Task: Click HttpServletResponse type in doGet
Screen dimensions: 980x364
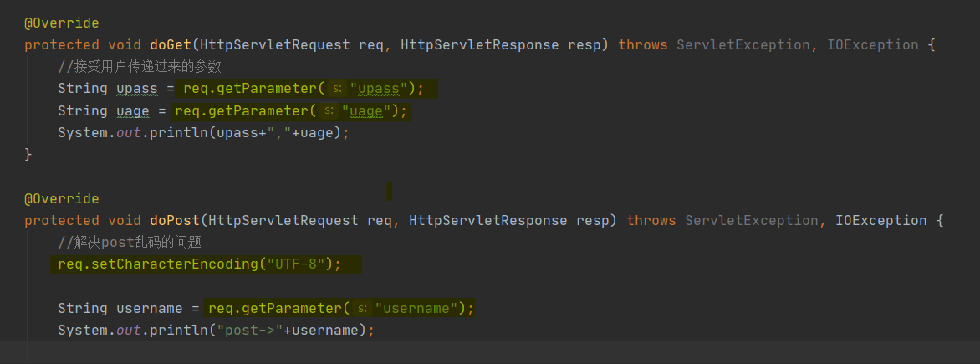Action: pos(479,45)
